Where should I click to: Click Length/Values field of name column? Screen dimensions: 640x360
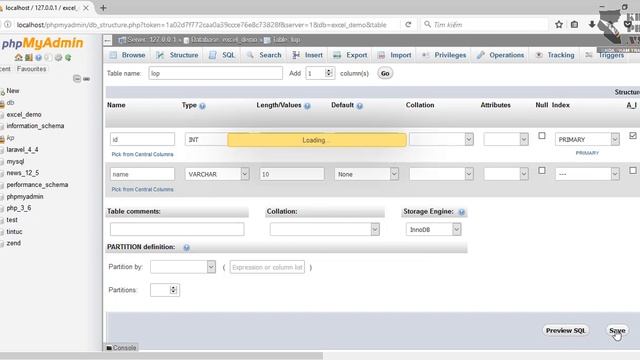click(x=292, y=174)
